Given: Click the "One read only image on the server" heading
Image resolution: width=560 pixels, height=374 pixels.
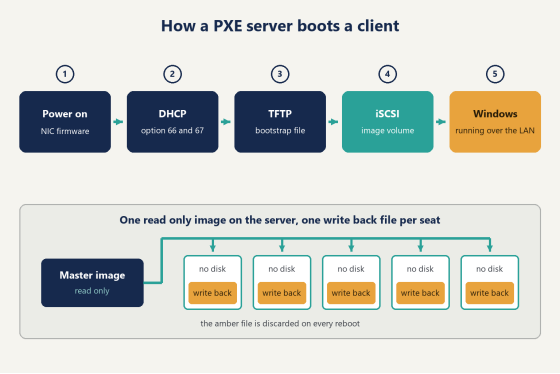Looking at the screenshot, I should (280, 220).
